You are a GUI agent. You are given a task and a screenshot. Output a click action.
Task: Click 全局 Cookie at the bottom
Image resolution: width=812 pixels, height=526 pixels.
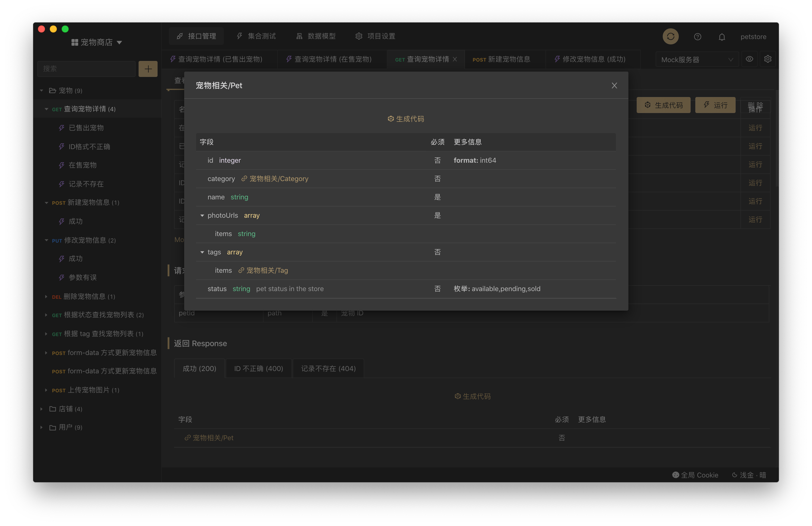[x=695, y=475]
